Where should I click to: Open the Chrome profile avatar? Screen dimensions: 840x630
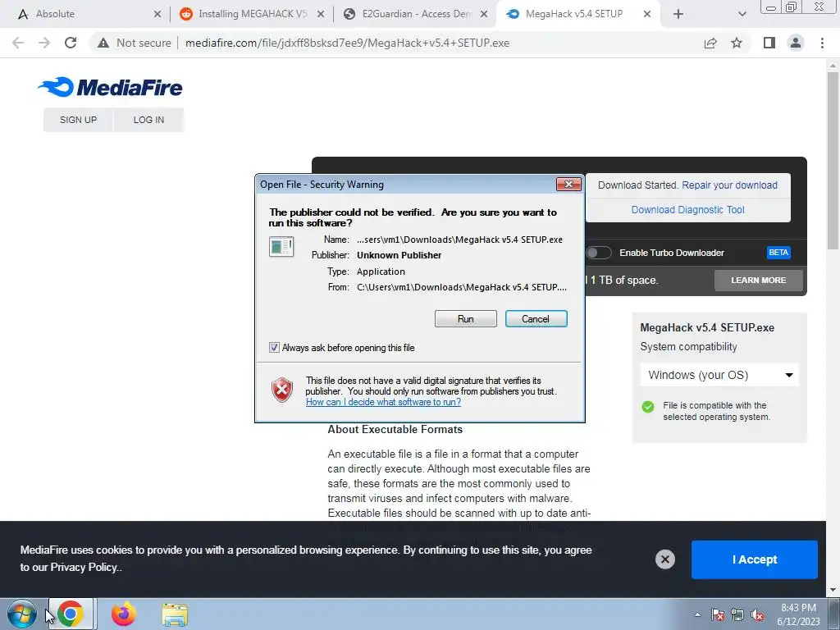pos(796,43)
